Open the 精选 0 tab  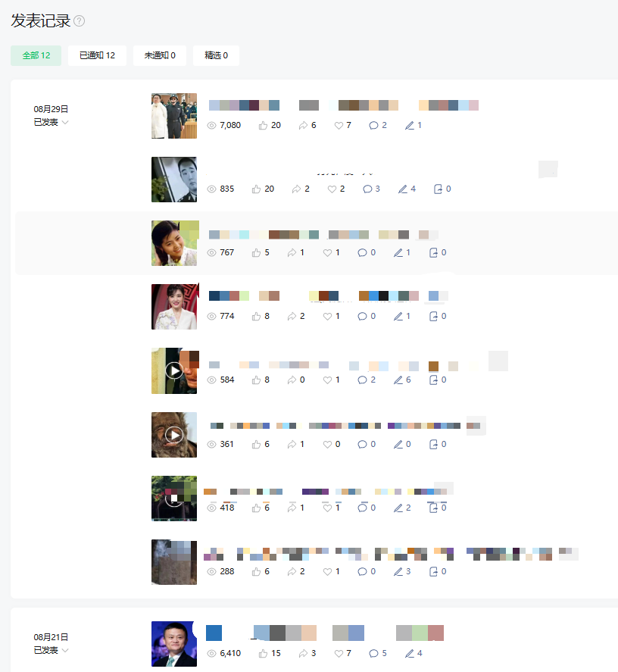point(216,55)
